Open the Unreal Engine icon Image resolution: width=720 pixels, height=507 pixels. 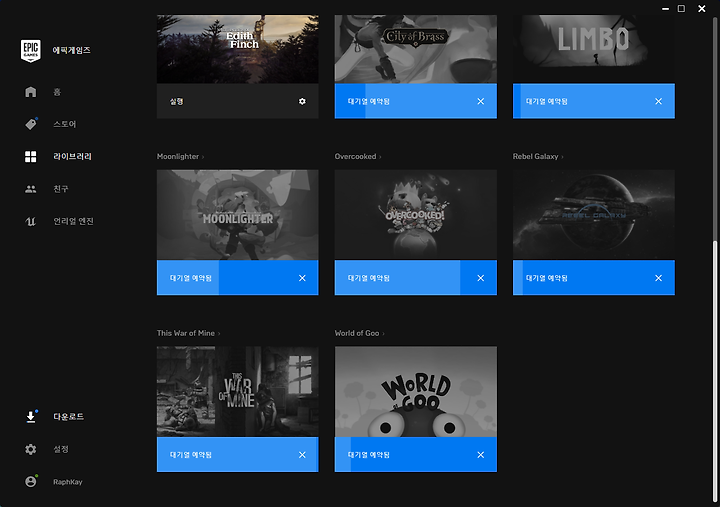(31, 221)
